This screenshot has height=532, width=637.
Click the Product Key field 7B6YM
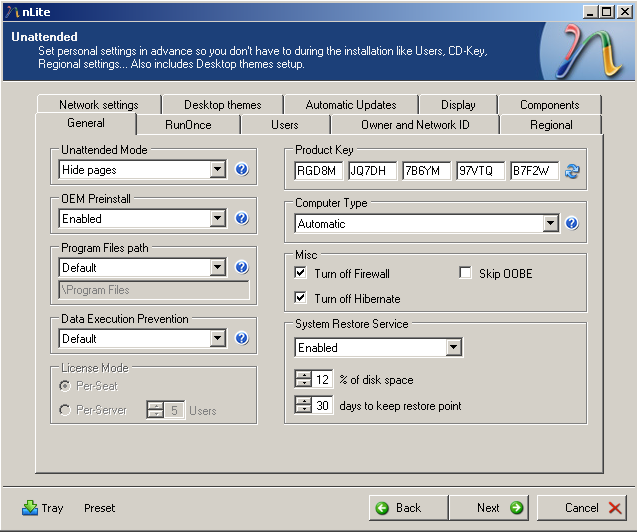(427, 171)
